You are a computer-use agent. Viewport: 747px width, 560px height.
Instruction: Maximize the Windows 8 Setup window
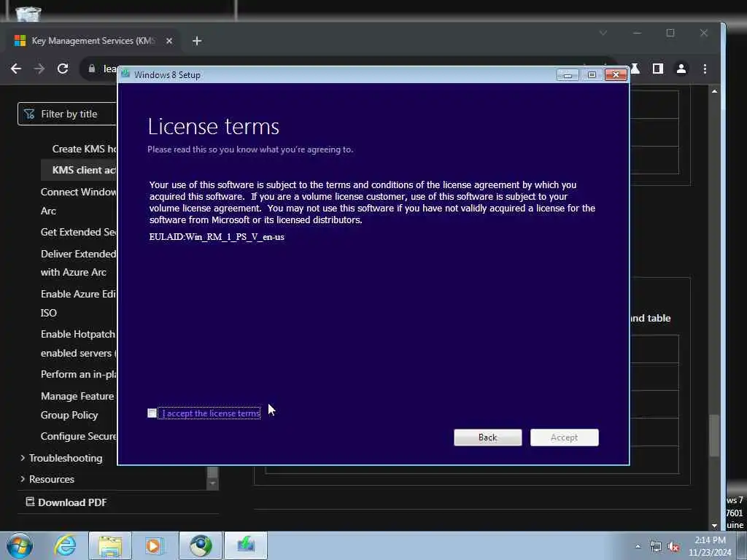(x=592, y=75)
